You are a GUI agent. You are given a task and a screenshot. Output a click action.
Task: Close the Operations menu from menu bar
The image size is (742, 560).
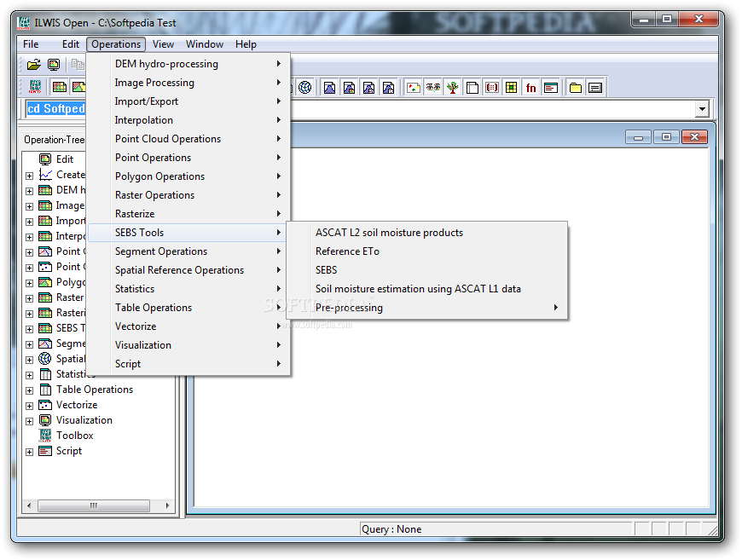coord(116,44)
